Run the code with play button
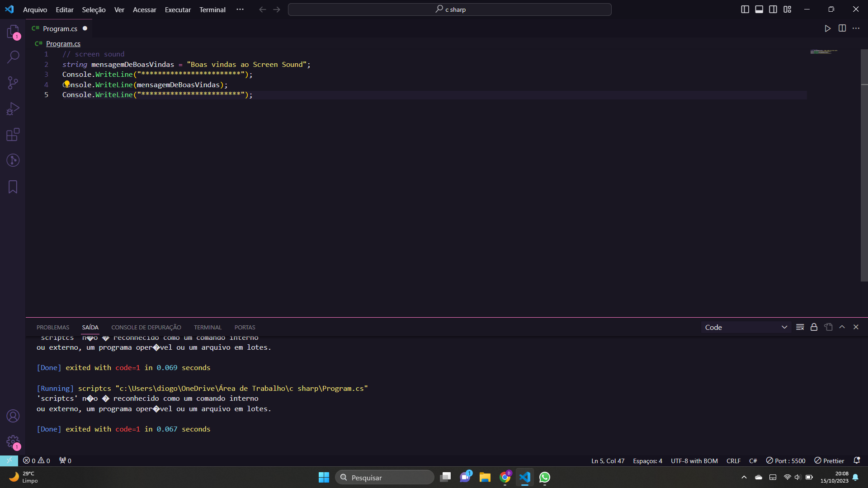 click(827, 28)
